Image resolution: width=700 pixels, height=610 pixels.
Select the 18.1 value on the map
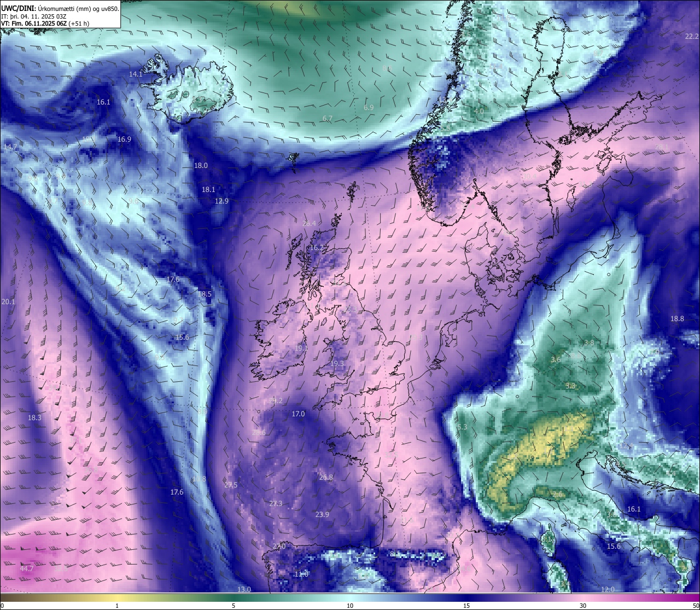(208, 190)
